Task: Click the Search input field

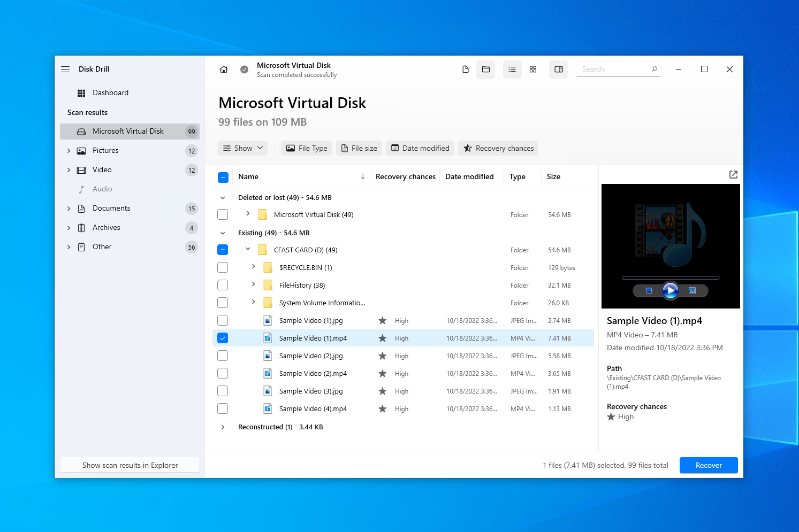Action: pyautogui.click(x=614, y=70)
